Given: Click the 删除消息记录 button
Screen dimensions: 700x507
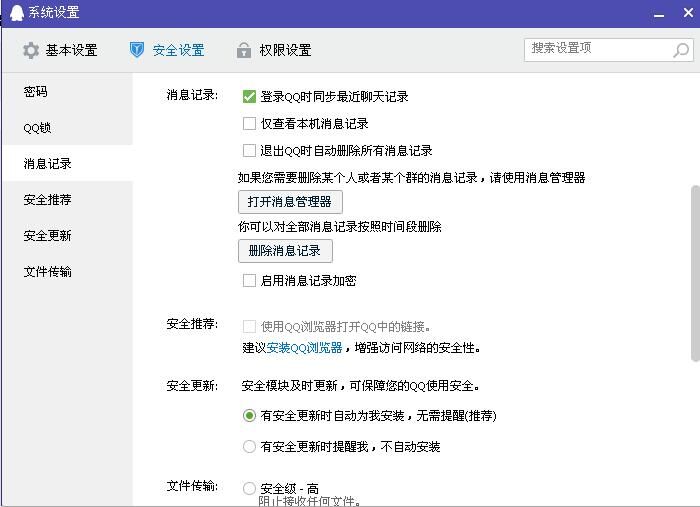Looking at the screenshot, I should [285, 251].
